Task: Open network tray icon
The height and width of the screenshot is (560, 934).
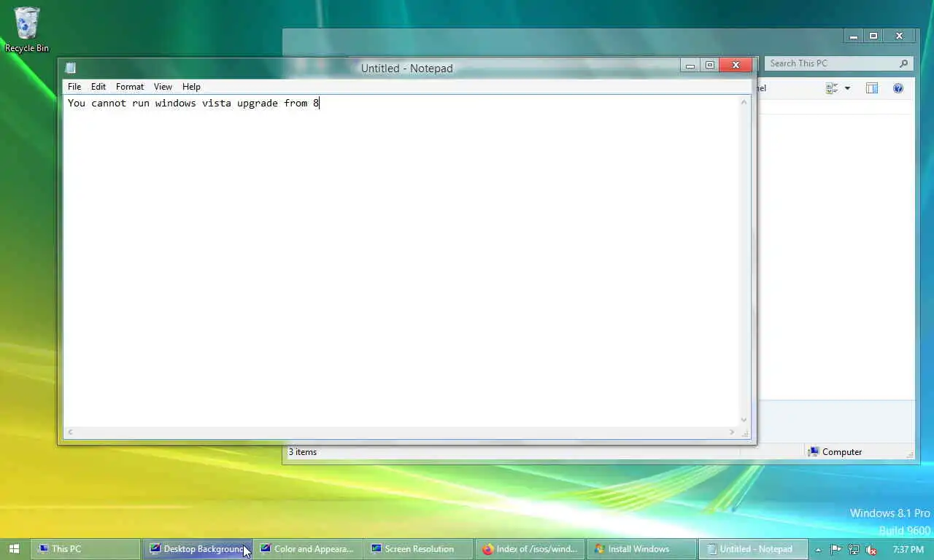Action: 853,550
